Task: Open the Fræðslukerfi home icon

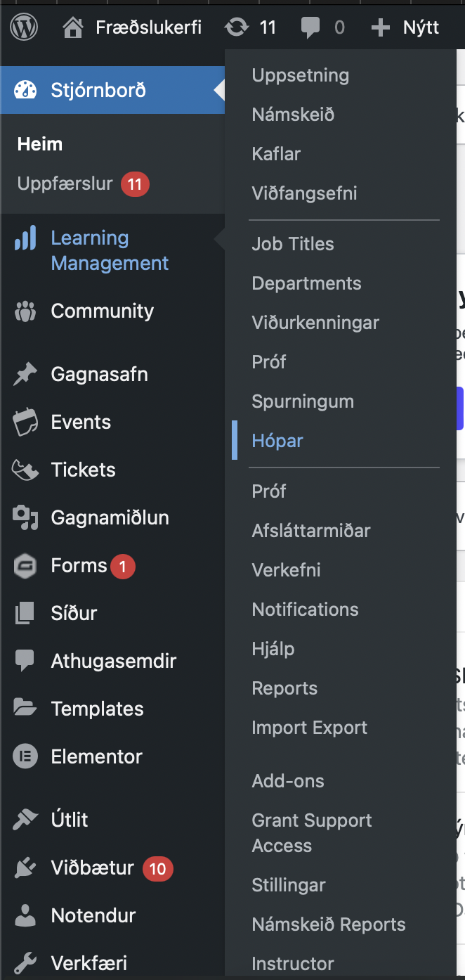Action: coord(72,27)
